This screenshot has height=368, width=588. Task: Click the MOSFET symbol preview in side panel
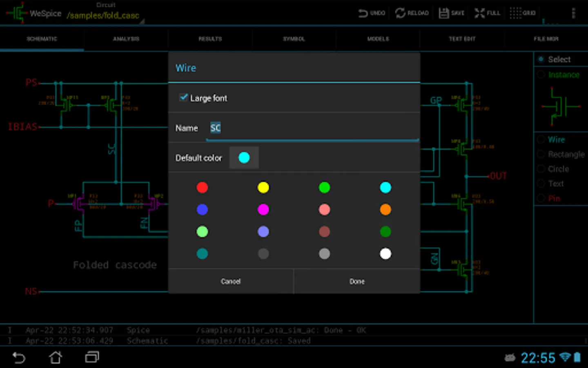(x=561, y=106)
